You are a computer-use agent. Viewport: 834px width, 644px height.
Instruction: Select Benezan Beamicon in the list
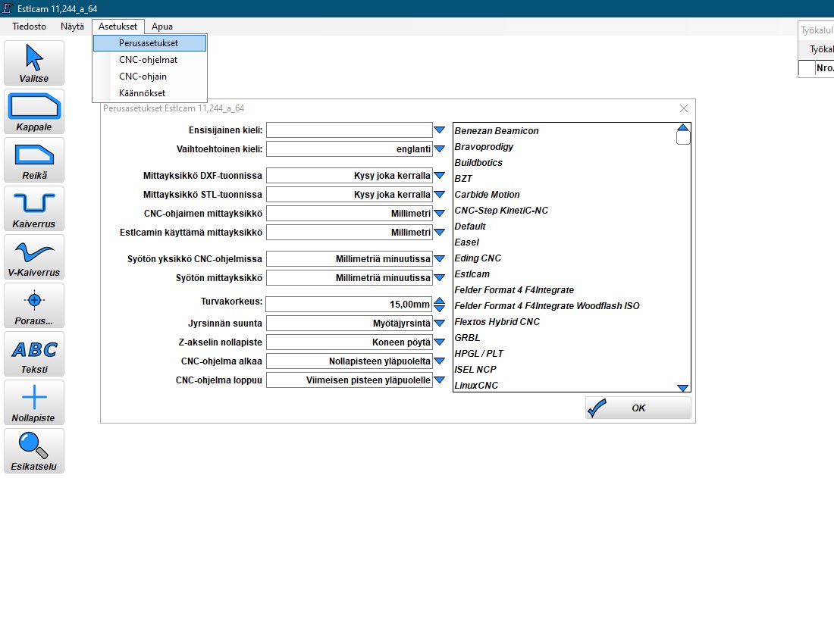497,131
